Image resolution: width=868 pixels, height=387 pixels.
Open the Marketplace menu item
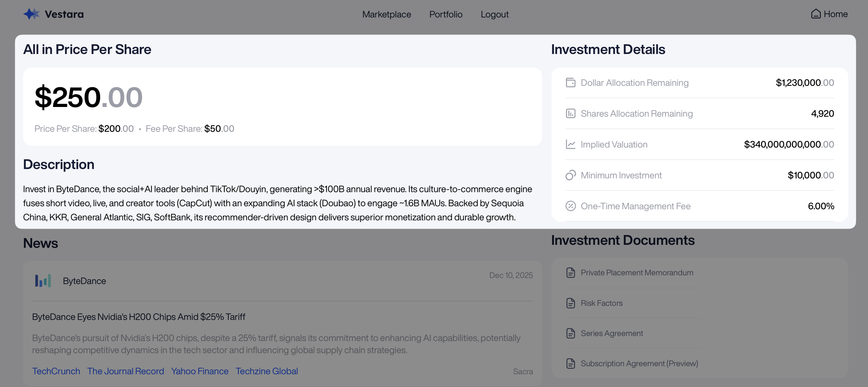(x=386, y=14)
